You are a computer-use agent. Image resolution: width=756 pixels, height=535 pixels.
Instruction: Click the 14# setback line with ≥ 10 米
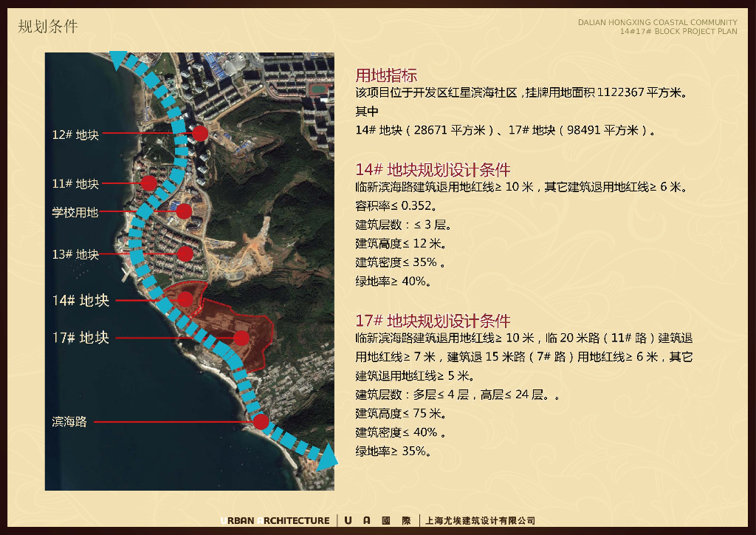click(520, 187)
